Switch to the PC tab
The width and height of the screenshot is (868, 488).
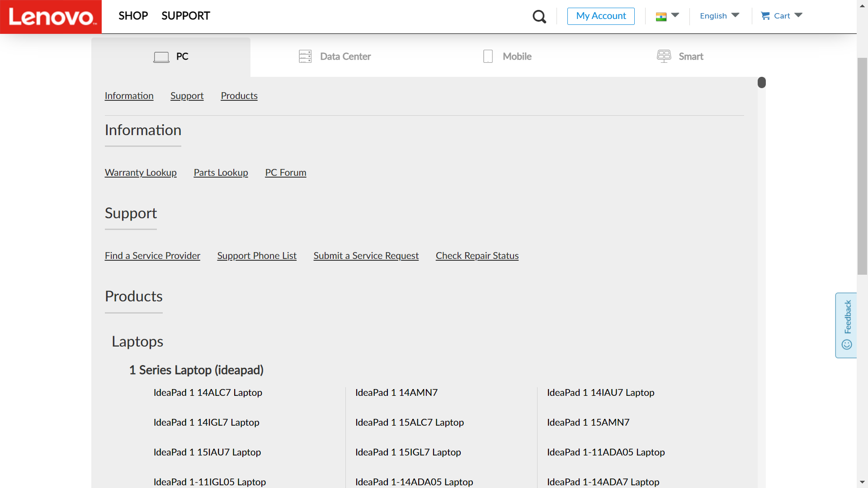[x=171, y=57]
